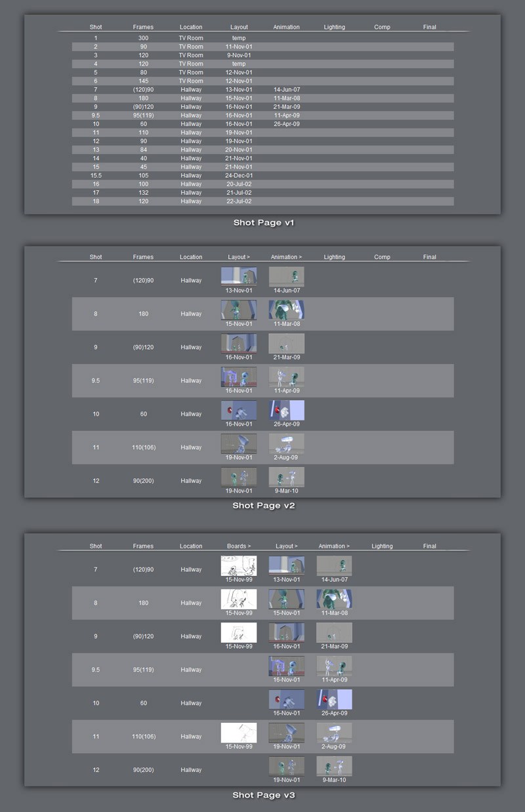This screenshot has width=525, height=812.
Task: Expand the 'Animation >' column in Shot Page v2
Action: 286,257
